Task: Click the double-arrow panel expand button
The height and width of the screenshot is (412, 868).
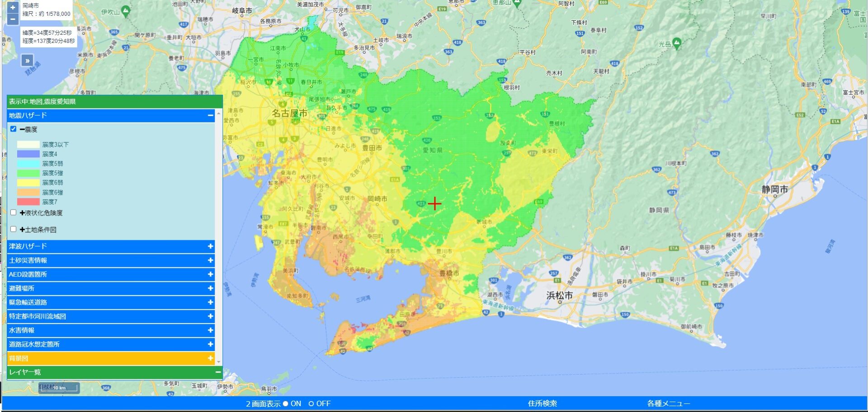Action: pos(27,61)
